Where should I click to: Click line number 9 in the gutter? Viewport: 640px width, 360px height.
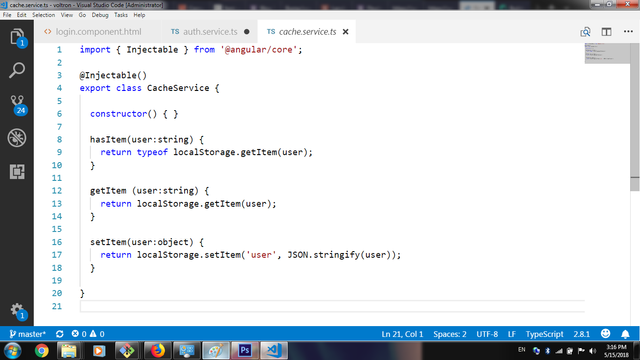[x=59, y=152]
